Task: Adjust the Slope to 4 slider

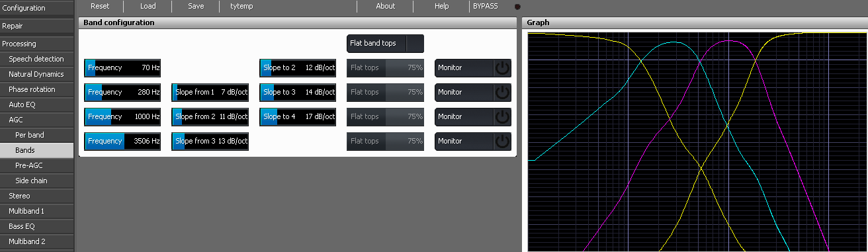Action: [298, 116]
